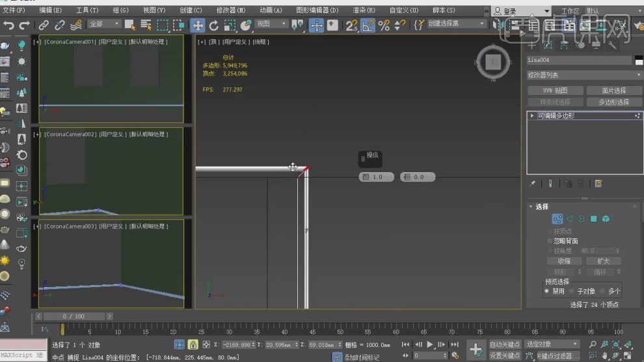
Task: Enable the 忽略背面 checkbox
Action: [550, 241]
